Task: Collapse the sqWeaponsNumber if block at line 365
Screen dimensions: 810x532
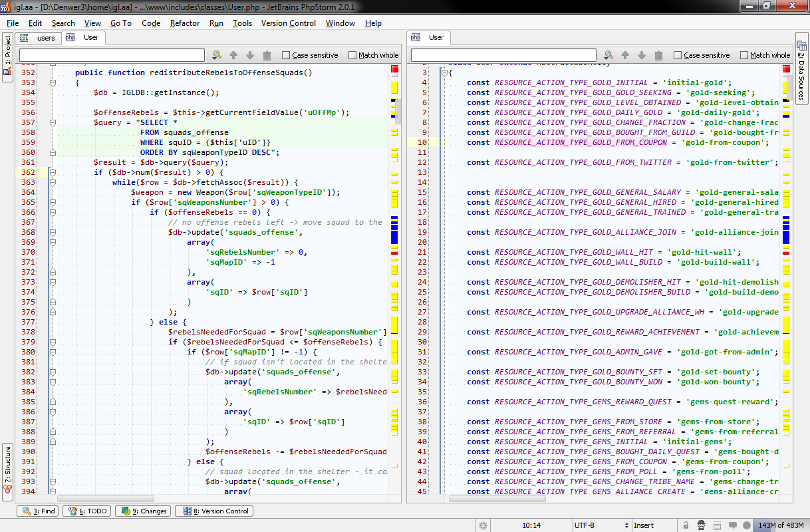Action: (53, 202)
